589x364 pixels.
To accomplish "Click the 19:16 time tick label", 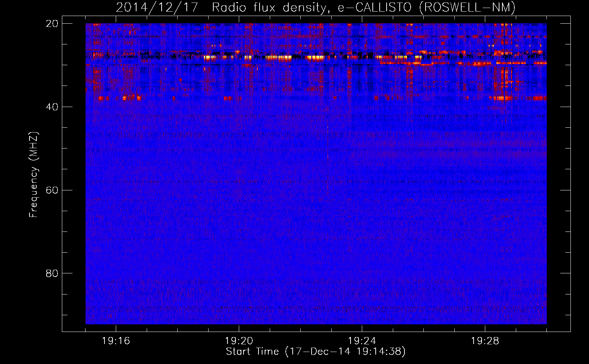I will pyautogui.click(x=116, y=341).
